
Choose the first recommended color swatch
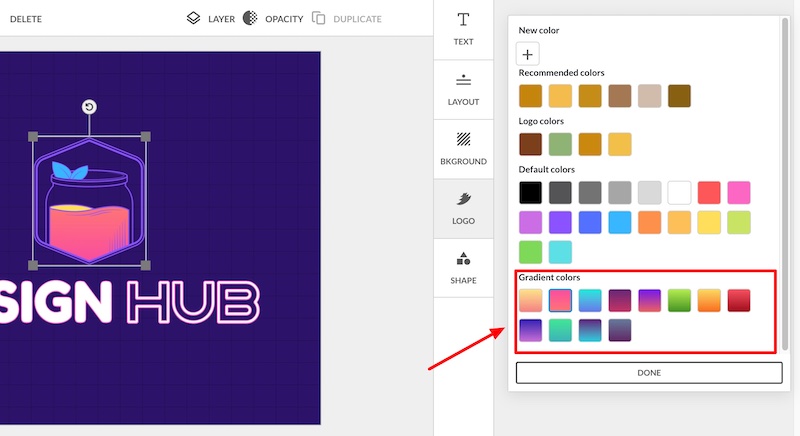[x=530, y=96]
